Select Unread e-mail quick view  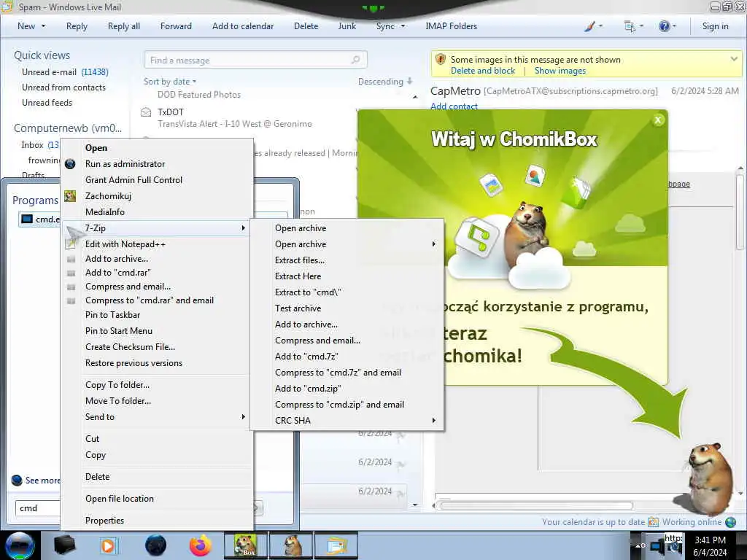pos(65,72)
